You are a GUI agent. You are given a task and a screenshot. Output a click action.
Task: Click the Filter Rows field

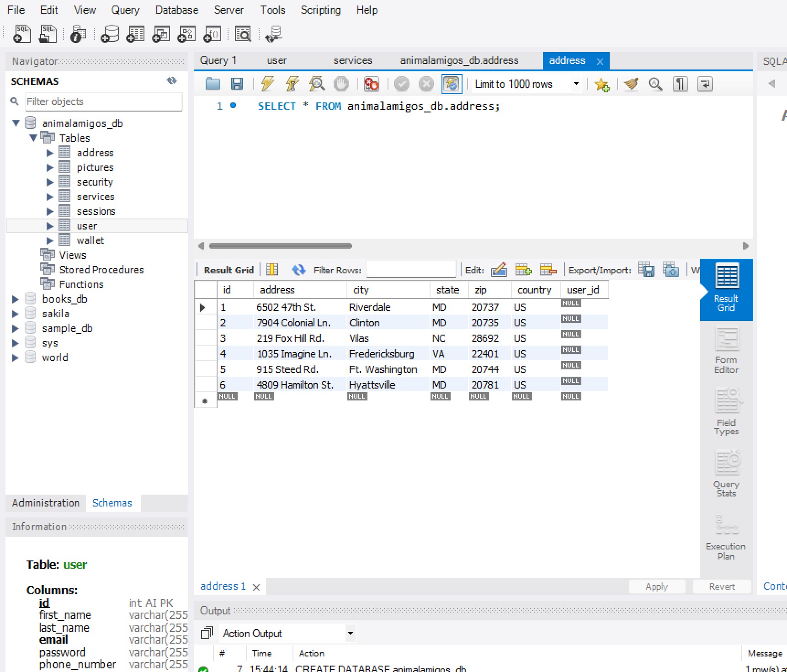(x=410, y=270)
